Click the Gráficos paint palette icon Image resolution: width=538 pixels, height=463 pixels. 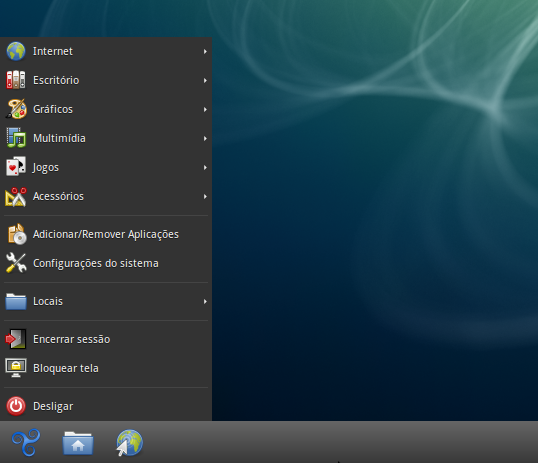16,109
